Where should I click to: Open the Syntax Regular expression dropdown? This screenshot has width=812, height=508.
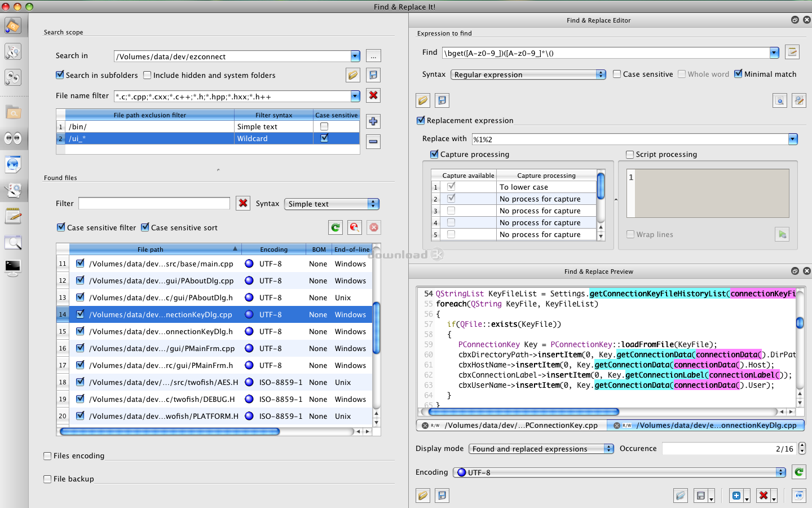click(529, 75)
